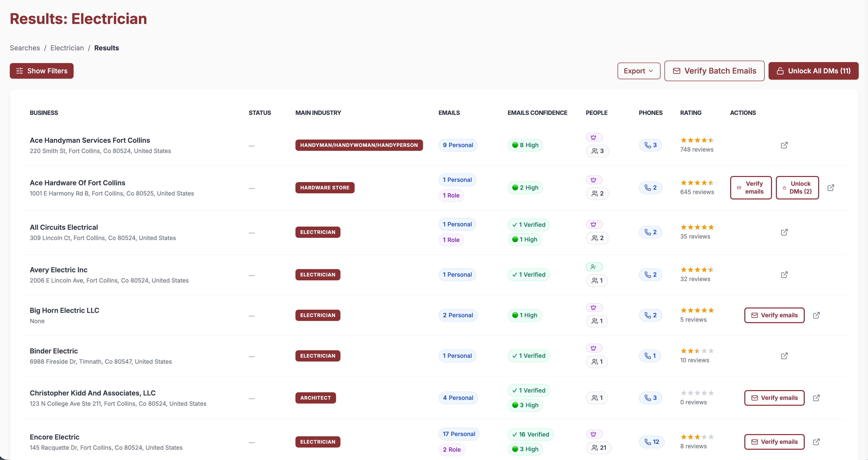This screenshot has height=460, width=868.
Task: Open external link for Encore Electric row
Action: point(816,441)
